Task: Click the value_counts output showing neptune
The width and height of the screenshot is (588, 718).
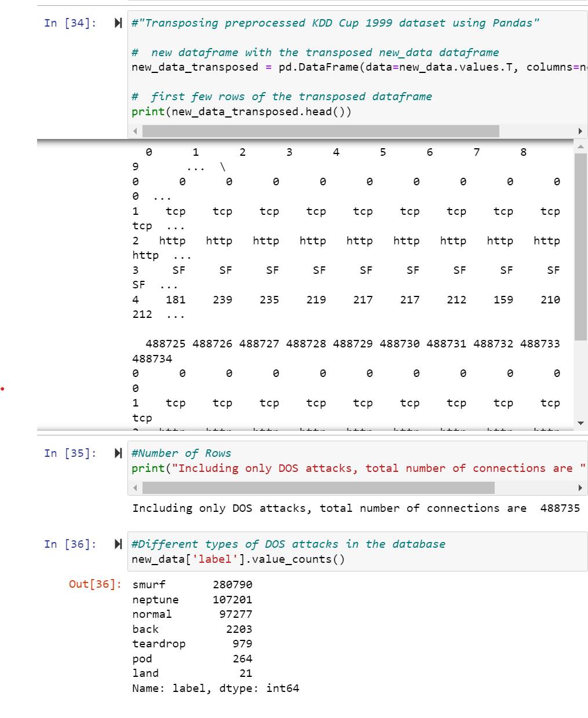Action: (191, 600)
